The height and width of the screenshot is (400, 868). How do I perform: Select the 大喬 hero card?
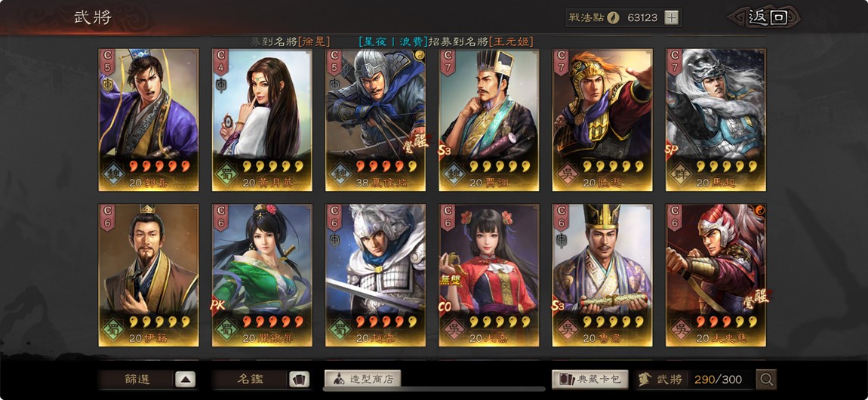click(x=489, y=275)
